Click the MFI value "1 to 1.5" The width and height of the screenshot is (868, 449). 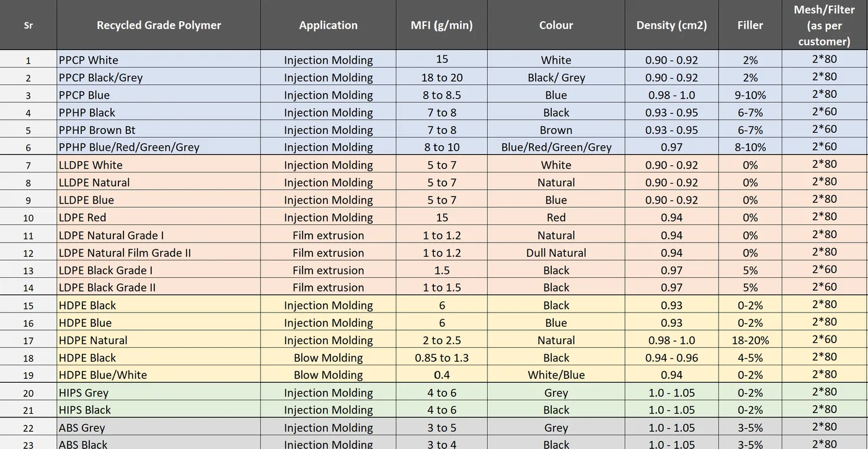[x=441, y=287]
